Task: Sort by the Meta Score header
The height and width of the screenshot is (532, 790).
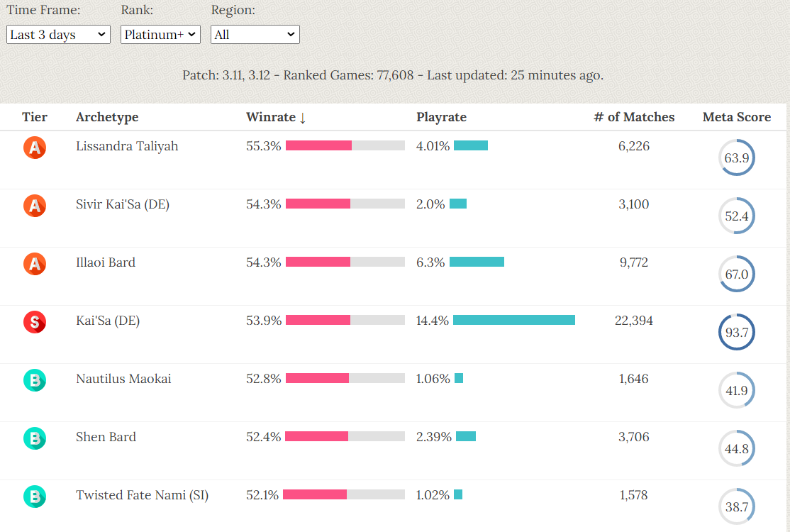Action: pyautogui.click(x=736, y=118)
